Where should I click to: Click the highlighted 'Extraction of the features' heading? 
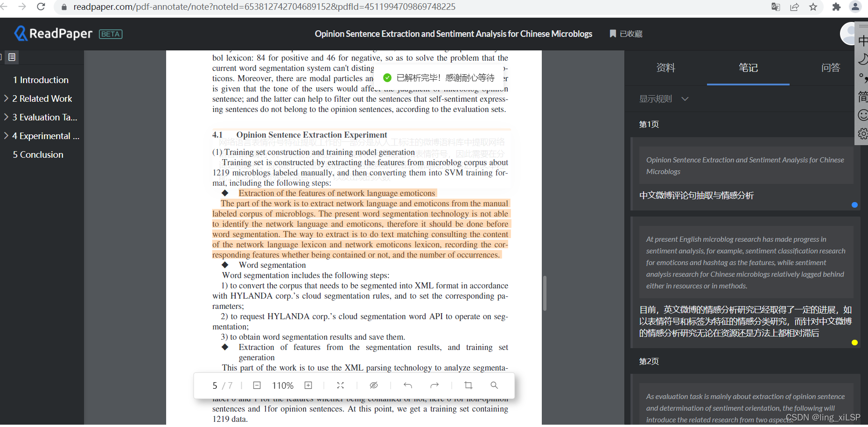click(x=336, y=193)
